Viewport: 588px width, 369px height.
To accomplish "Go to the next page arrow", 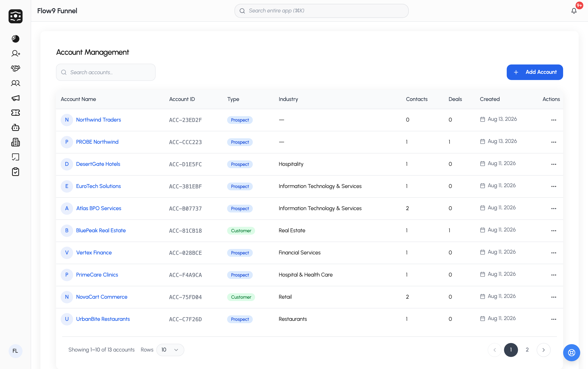I will pos(543,350).
